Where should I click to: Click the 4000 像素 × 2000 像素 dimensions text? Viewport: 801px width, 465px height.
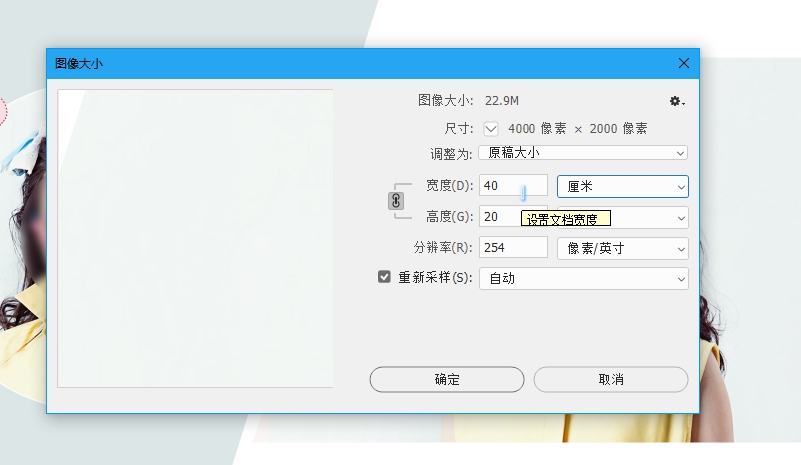point(577,129)
